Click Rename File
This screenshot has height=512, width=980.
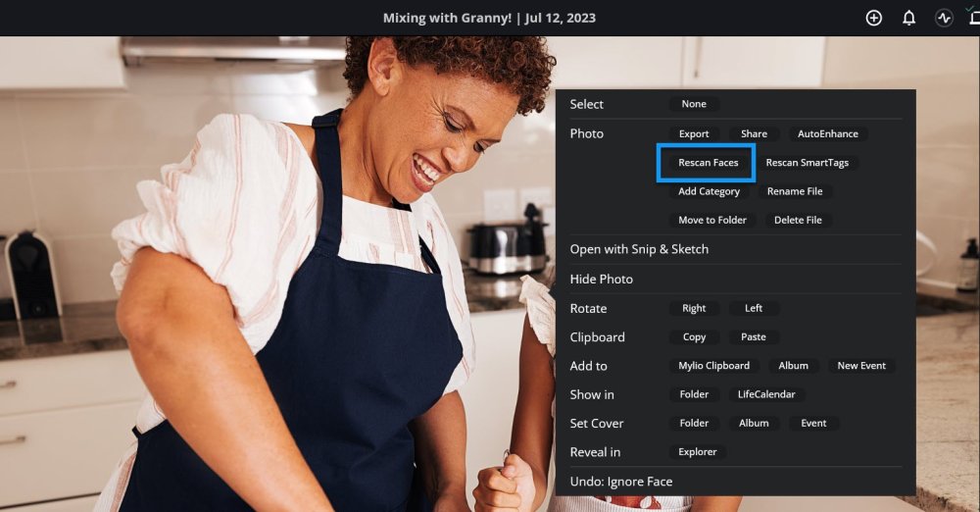tap(795, 191)
